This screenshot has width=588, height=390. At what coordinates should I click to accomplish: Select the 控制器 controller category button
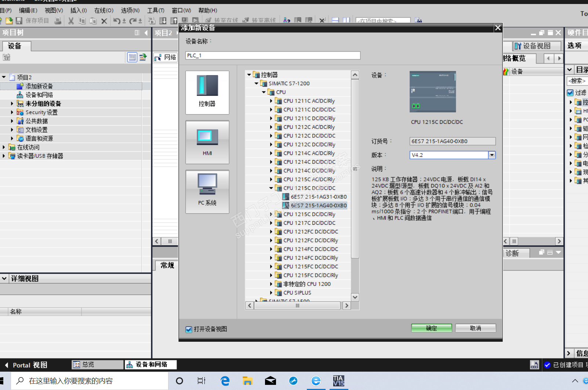(207, 93)
